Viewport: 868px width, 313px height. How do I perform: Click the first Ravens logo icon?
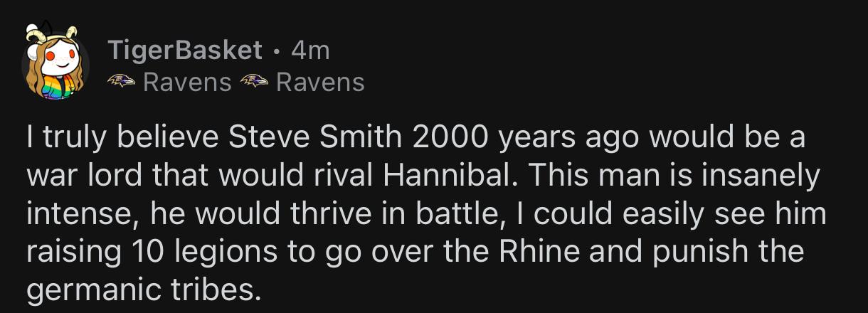[122, 83]
